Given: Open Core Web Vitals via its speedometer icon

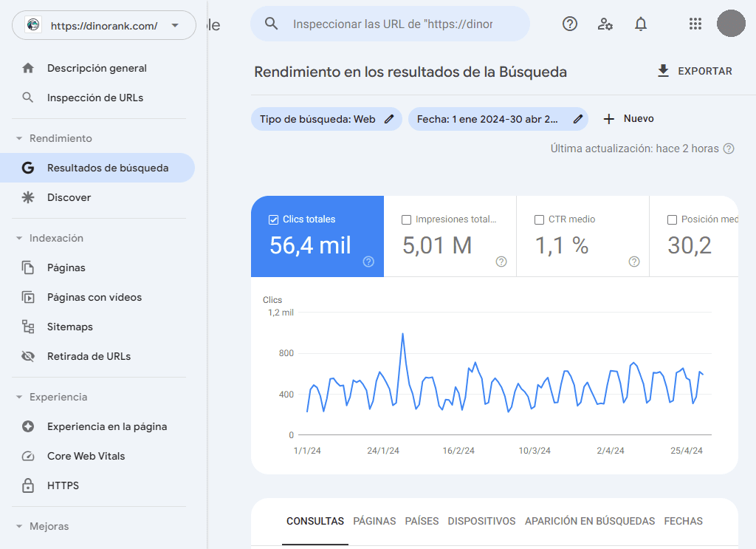Looking at the screenshot, I should (x=29, y=456).
